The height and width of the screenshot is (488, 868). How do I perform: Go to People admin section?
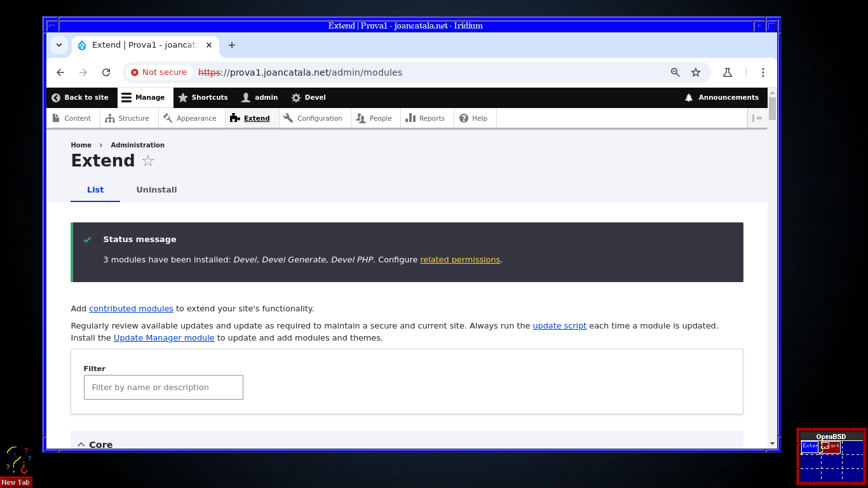(374, 118)
